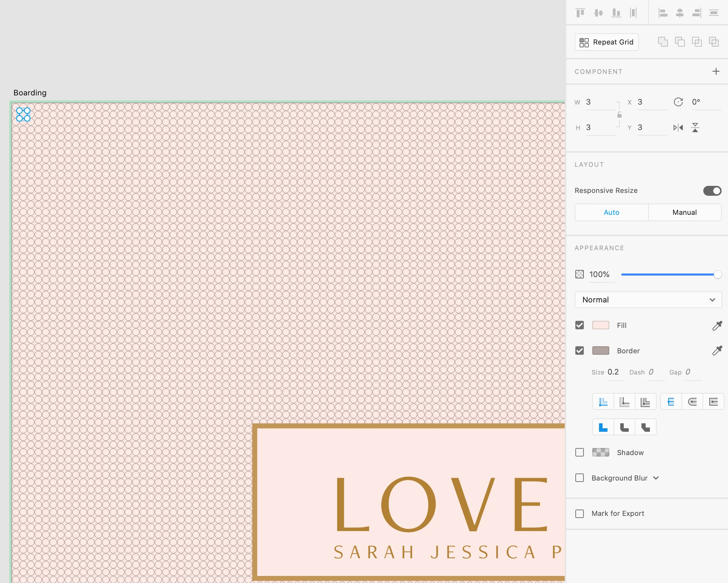Click the Repeat Grid button
This screenshot has height=583, width=728.
click(606, 42)
